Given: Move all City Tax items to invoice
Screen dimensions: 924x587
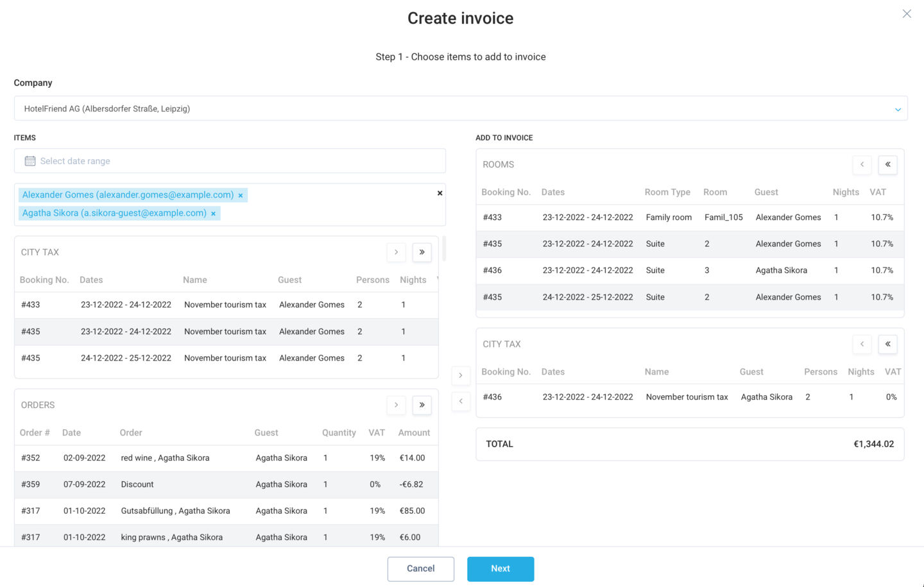Looking at the screenshot, I should [x=422, y=252].
